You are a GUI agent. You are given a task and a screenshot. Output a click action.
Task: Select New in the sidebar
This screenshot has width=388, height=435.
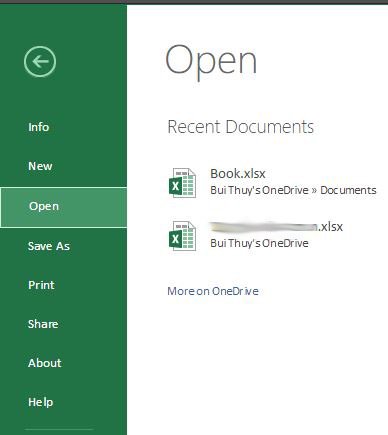[40, 166]
